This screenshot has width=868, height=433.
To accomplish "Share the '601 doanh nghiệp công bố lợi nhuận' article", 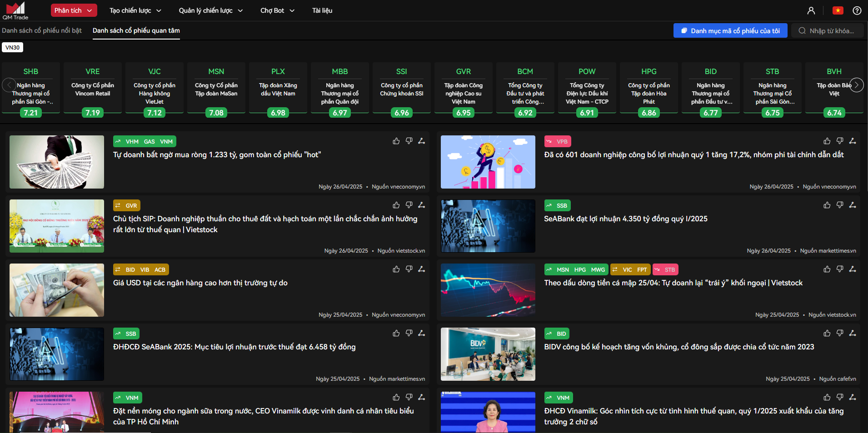I will pyautogui.click(x=853, y=141).
